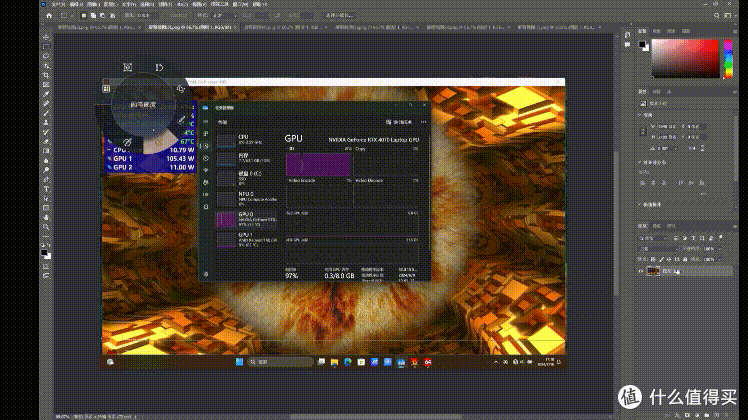The image size is (748, 420).
Task: Open the layer opacity dropdown
Action: (x=712, y=249)
